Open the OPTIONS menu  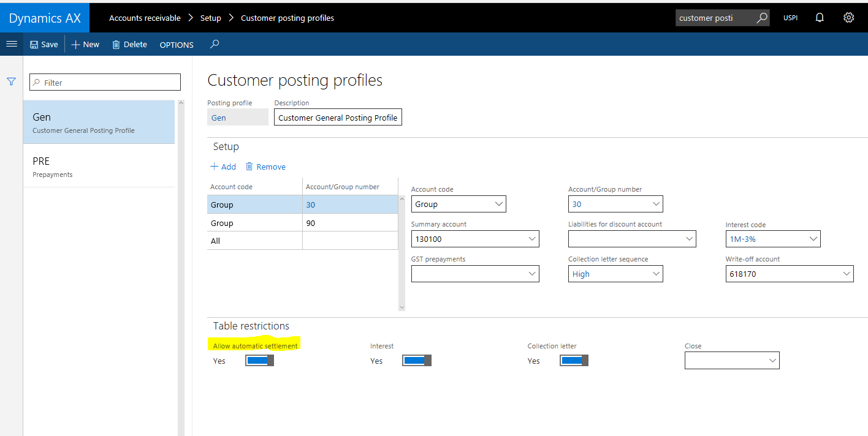176,44
